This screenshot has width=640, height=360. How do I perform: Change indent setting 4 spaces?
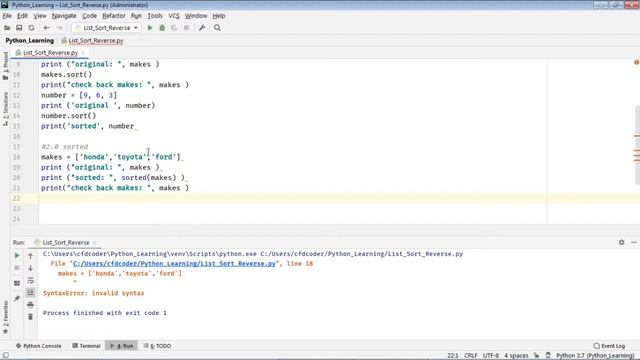click(x=516, y=356)
